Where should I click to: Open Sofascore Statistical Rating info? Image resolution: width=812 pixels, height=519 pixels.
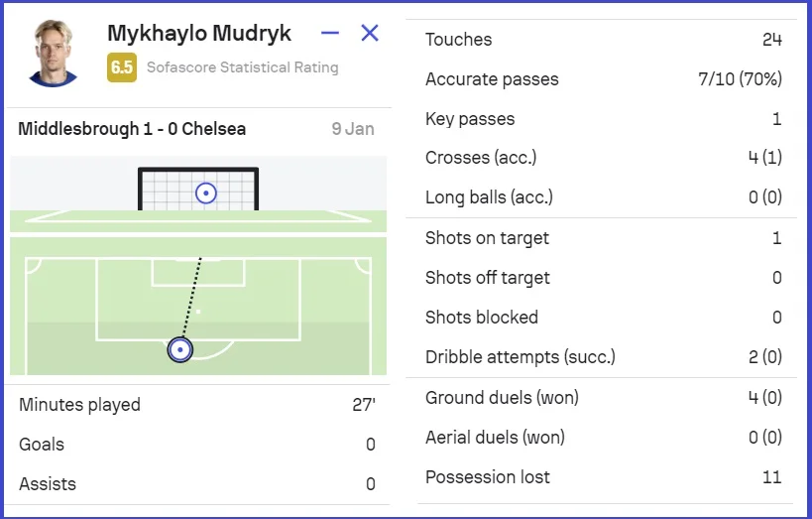click(242, 67)
